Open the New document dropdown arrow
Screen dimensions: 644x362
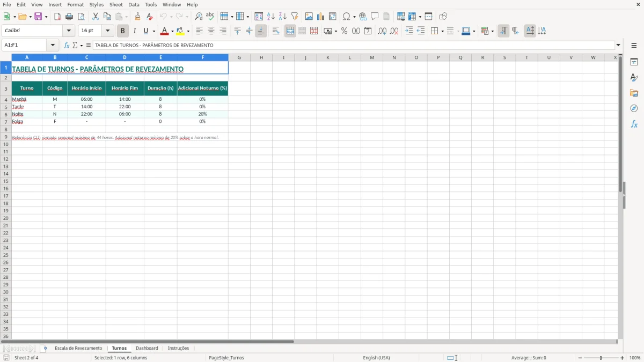point(14,17)
